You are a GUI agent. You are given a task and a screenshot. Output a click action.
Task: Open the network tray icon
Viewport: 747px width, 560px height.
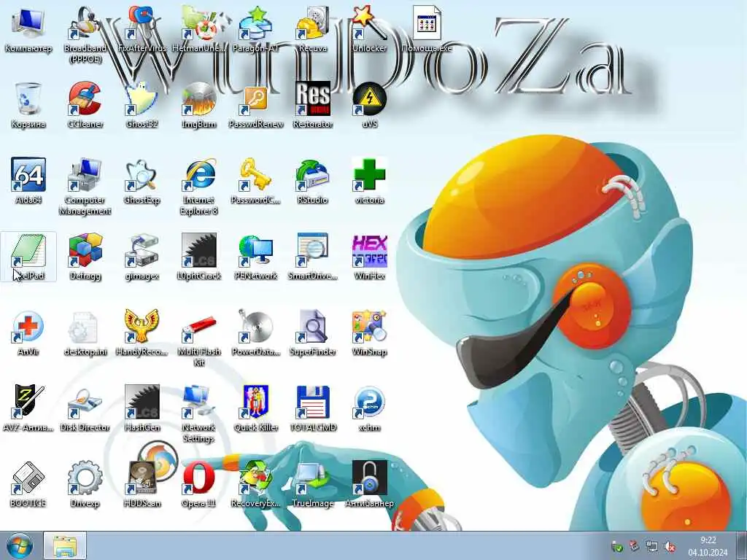[x=651, y=547]
